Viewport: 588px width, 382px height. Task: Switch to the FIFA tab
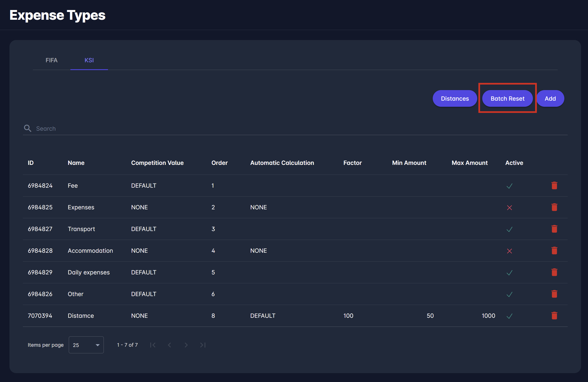(x=51, y=60)
